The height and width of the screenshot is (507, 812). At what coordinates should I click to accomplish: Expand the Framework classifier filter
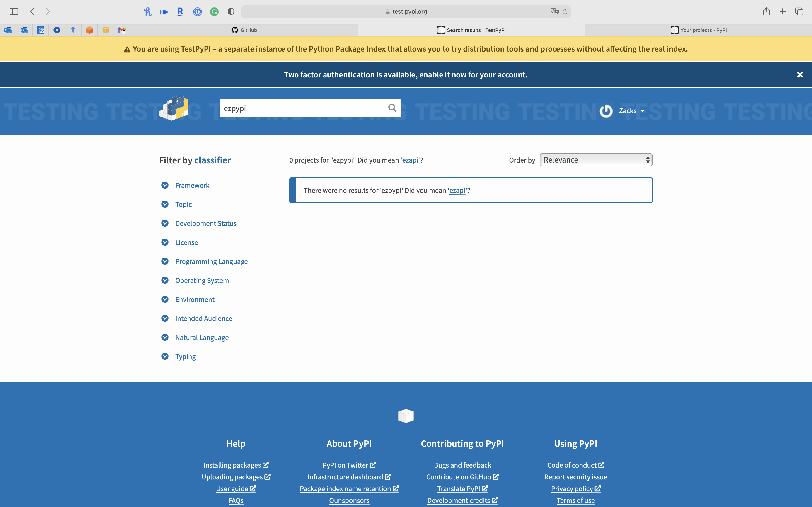pos(192,185)
